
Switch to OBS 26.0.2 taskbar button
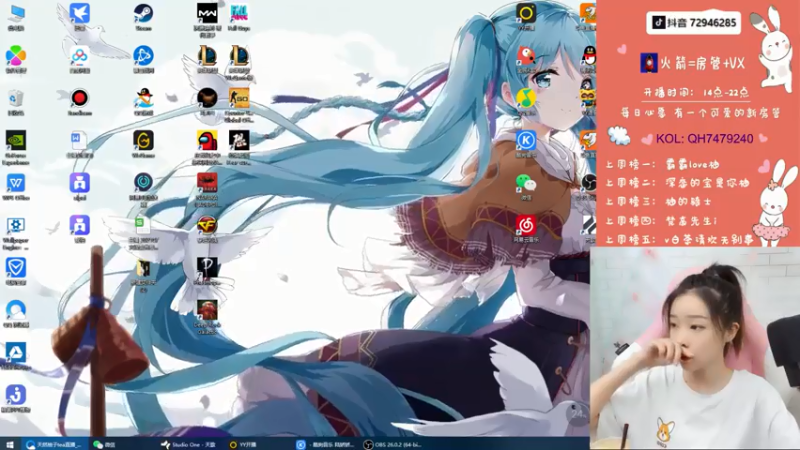[393, 444]
